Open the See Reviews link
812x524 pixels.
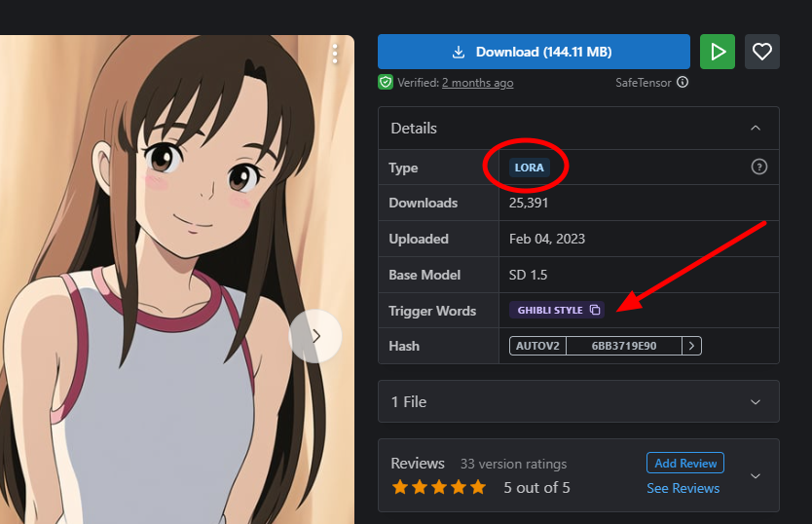tap(683, 488)
